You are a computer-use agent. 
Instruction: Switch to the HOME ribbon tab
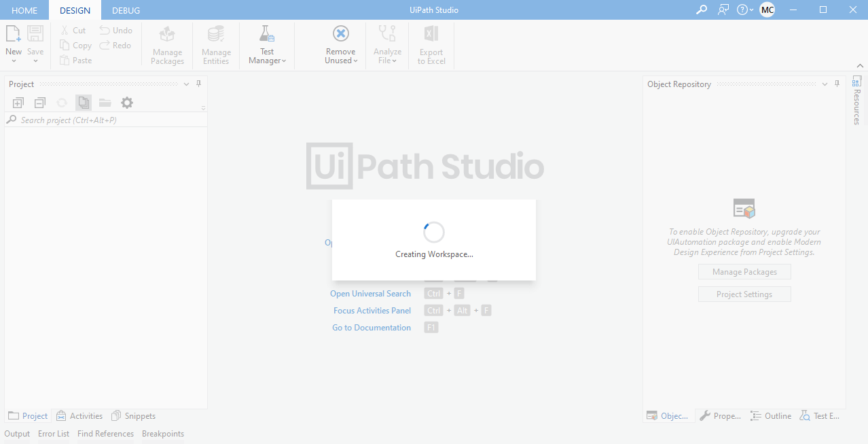24,10
